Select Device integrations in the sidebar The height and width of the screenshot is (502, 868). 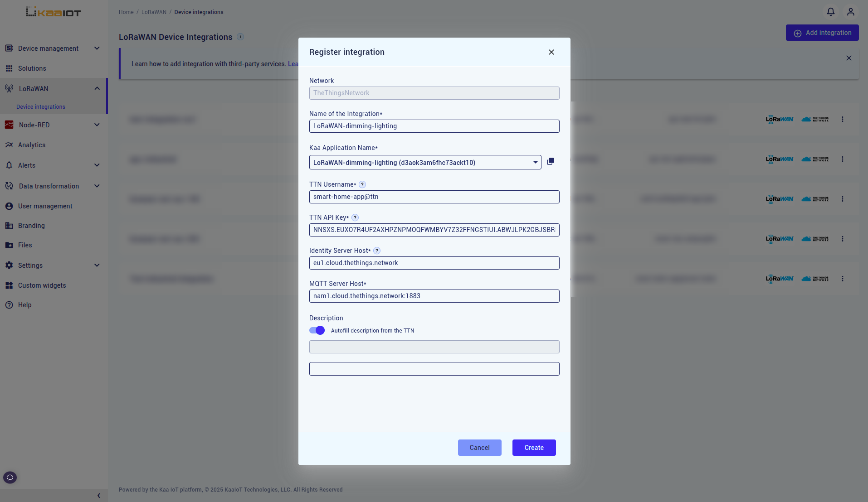(40, 106)
